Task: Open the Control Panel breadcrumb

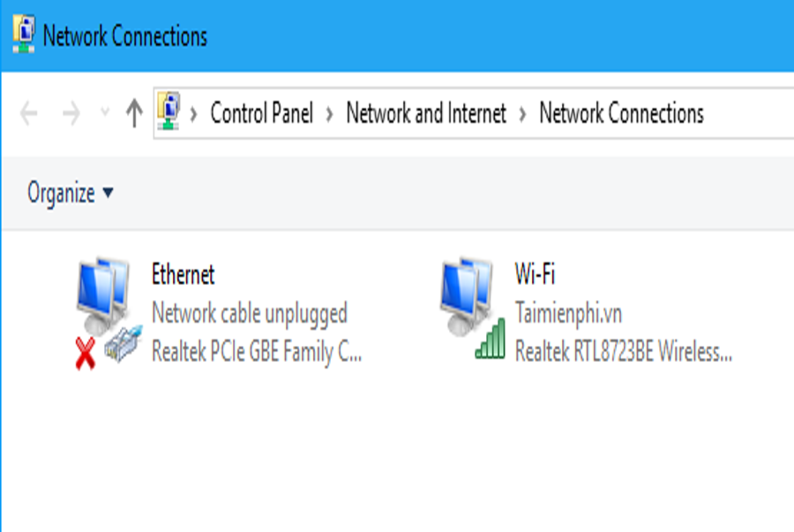Action: [x=261, y=113]
